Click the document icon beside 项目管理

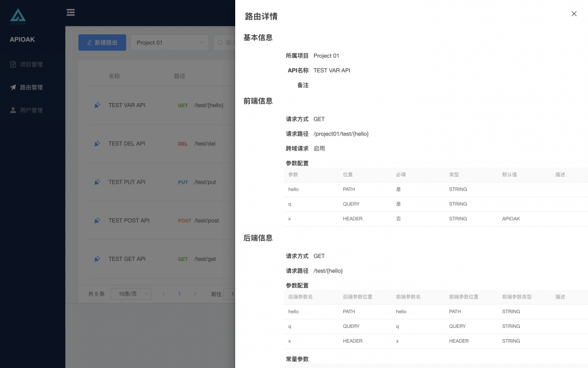click(x=13, y=65)
